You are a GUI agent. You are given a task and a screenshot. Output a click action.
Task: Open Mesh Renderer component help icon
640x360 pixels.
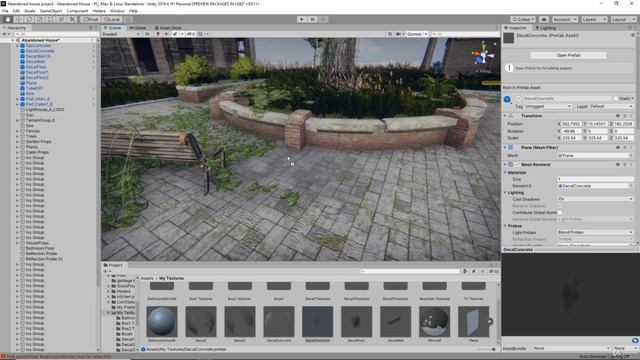pos(618,164)
